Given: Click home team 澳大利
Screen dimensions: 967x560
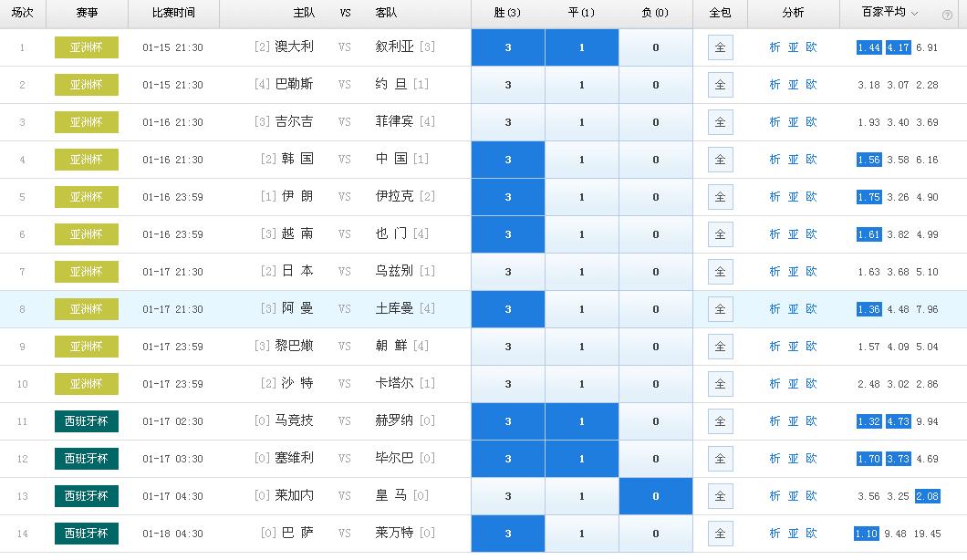Looking at the screenshot, I should coord(294,47).
